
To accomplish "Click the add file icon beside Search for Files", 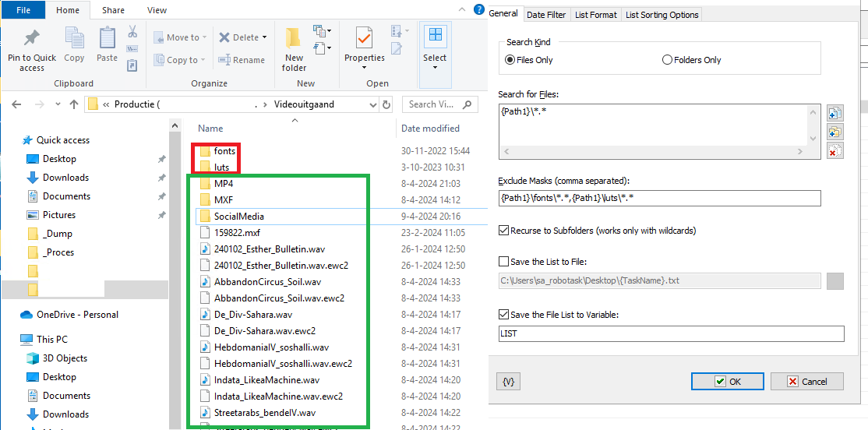I will 835,115.
